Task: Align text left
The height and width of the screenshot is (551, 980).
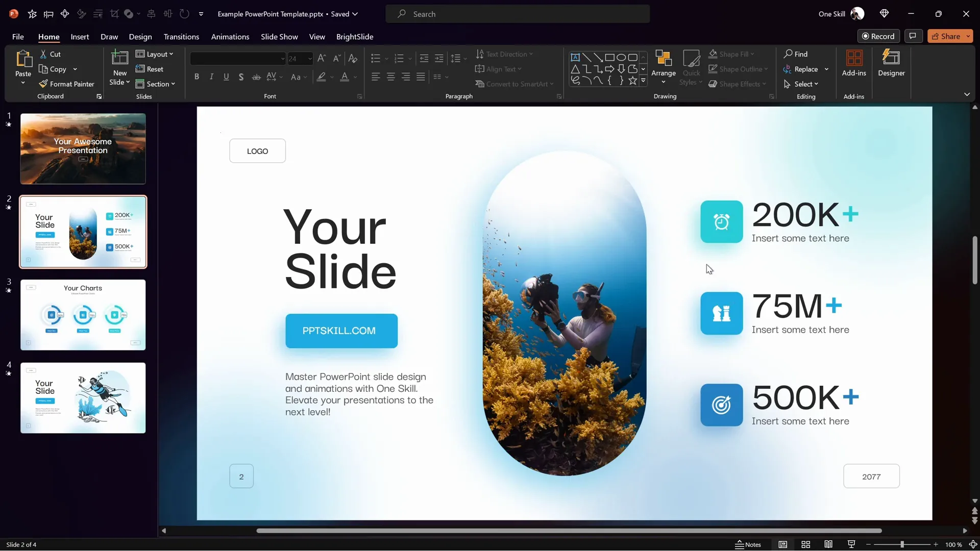Action: point(376,77)
